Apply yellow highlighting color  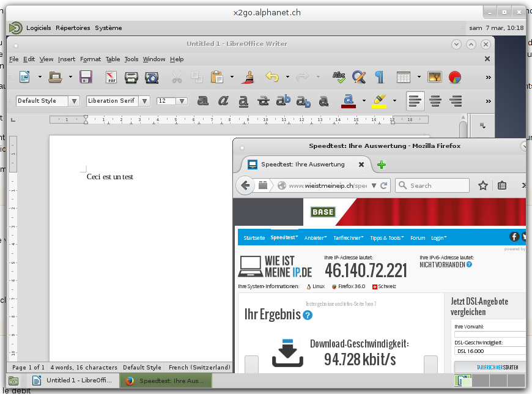pyautogui.click(x=379, y=101)
